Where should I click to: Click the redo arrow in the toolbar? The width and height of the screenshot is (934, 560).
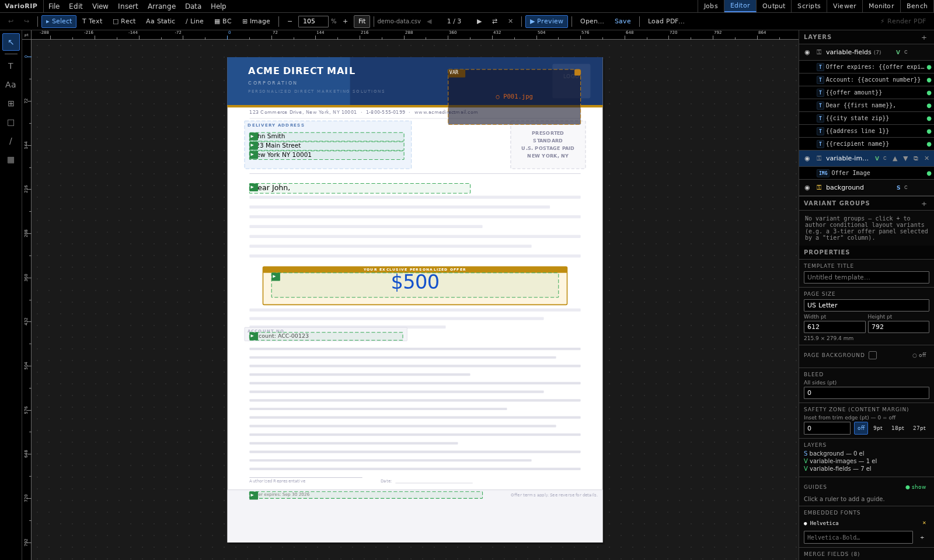(x=26, y=22)
